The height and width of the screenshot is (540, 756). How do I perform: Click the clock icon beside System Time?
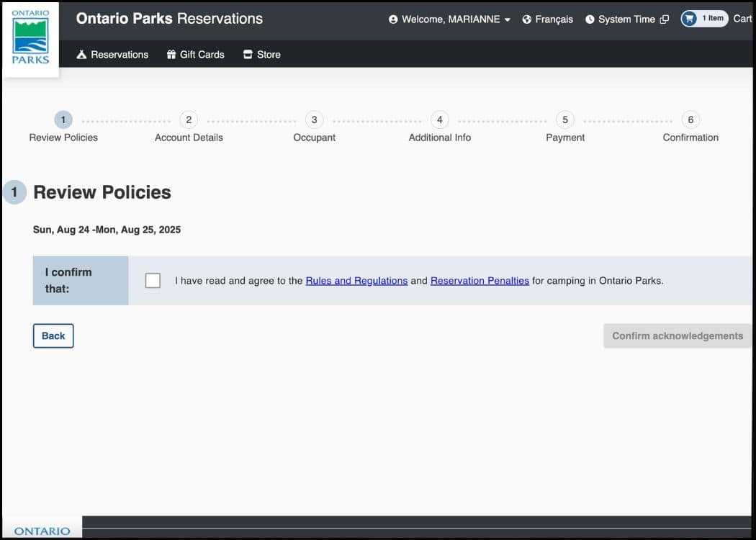tap(590, 19)
